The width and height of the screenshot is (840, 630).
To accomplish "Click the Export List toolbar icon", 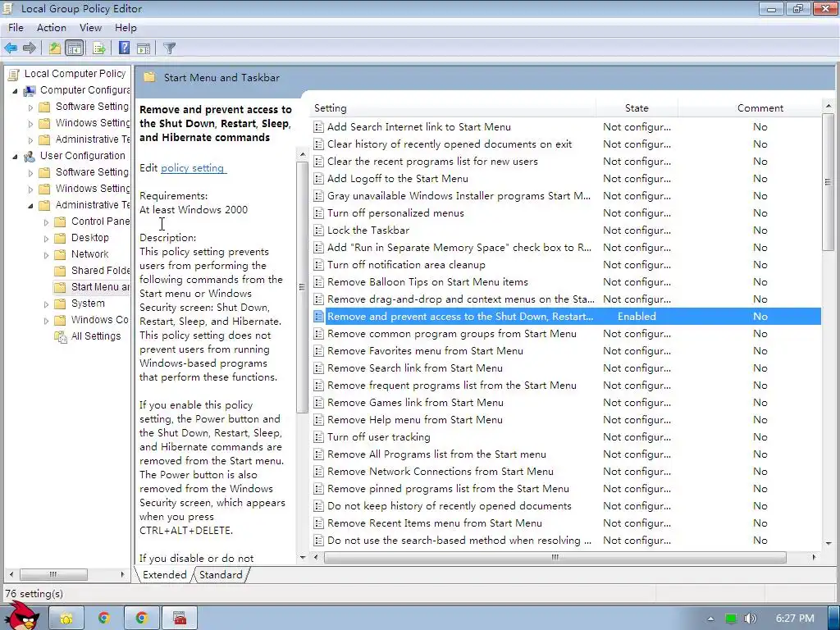I will tap(99, 48).
